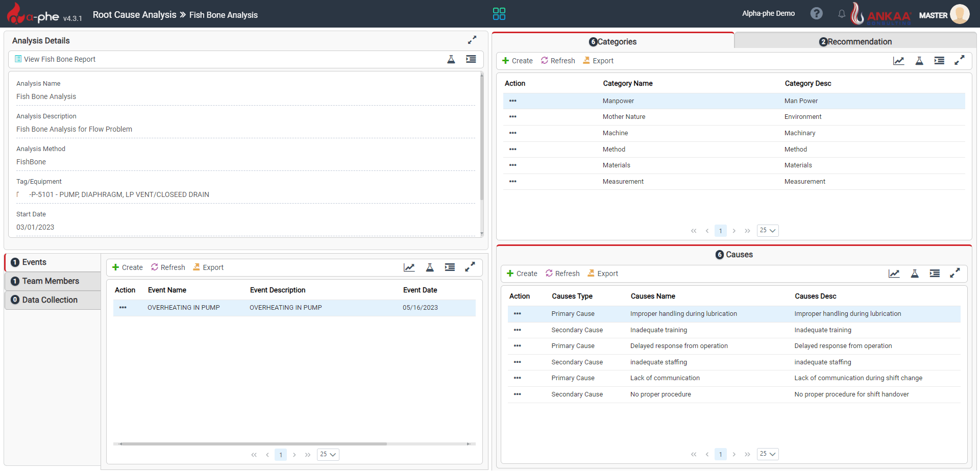Open page size dropdown in Events grid

click(x=328, y=455)
